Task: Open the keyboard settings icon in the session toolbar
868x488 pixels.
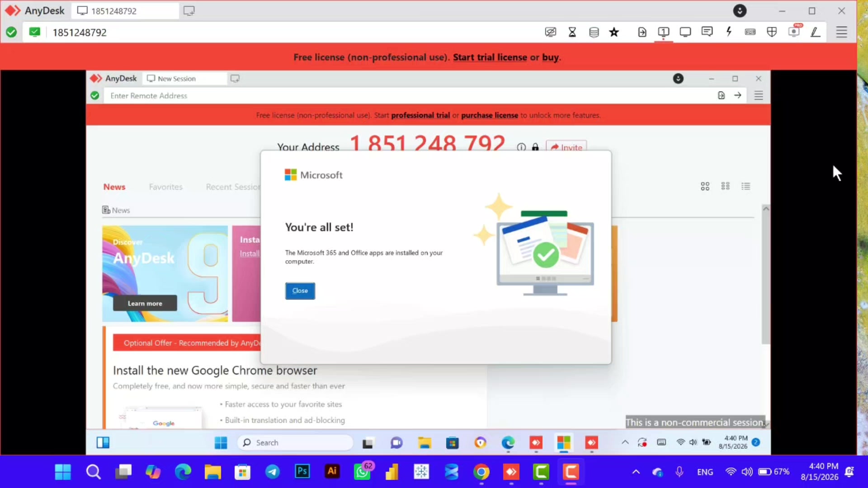Action: tap(750, 32)
